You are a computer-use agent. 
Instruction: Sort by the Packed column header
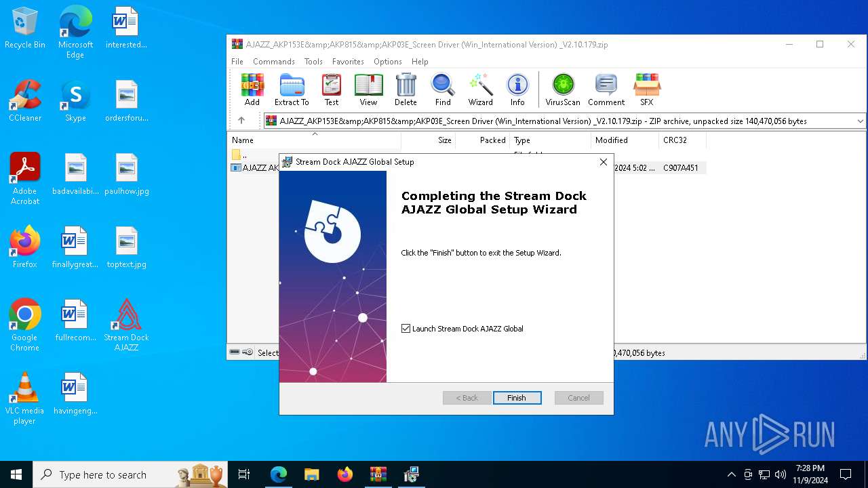point(483,140)
